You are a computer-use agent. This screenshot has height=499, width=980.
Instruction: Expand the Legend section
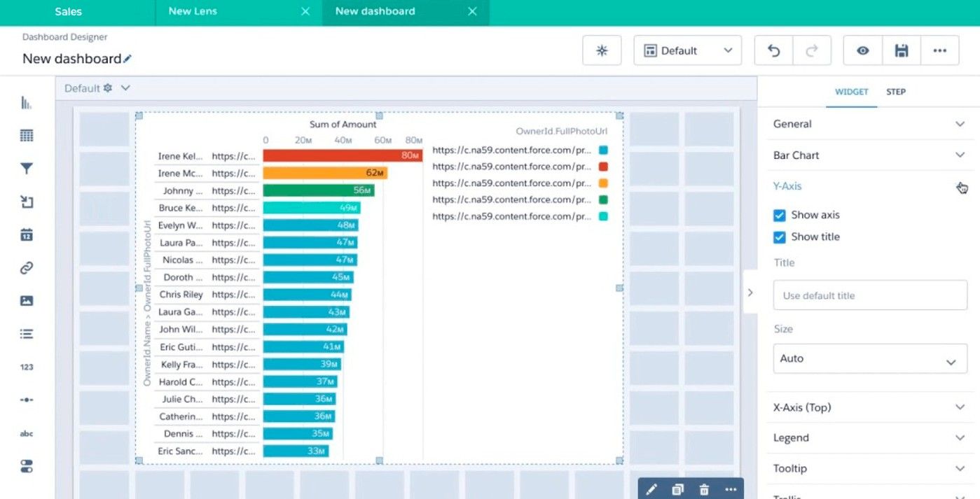(869, 438)
